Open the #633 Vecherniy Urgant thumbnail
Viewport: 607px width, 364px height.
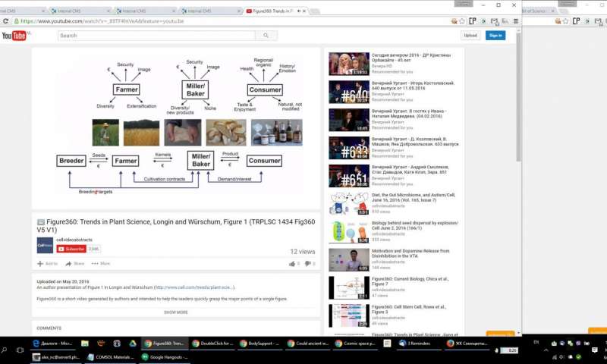coord(349,148)
